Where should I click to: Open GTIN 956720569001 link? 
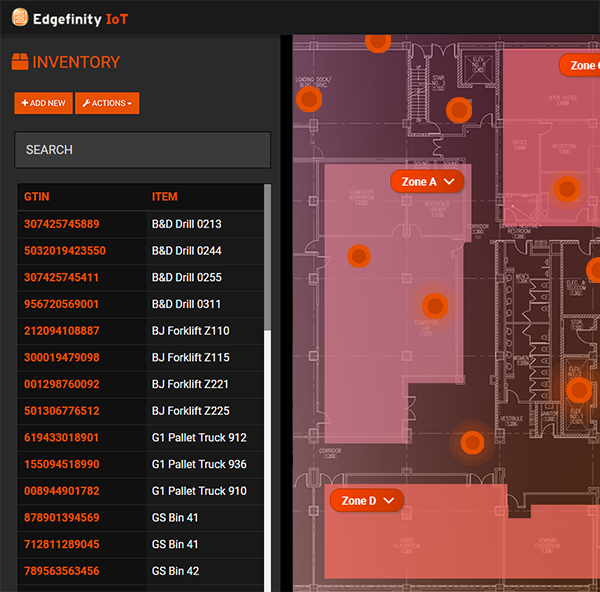pyautogui.click(x=61, y=304)
